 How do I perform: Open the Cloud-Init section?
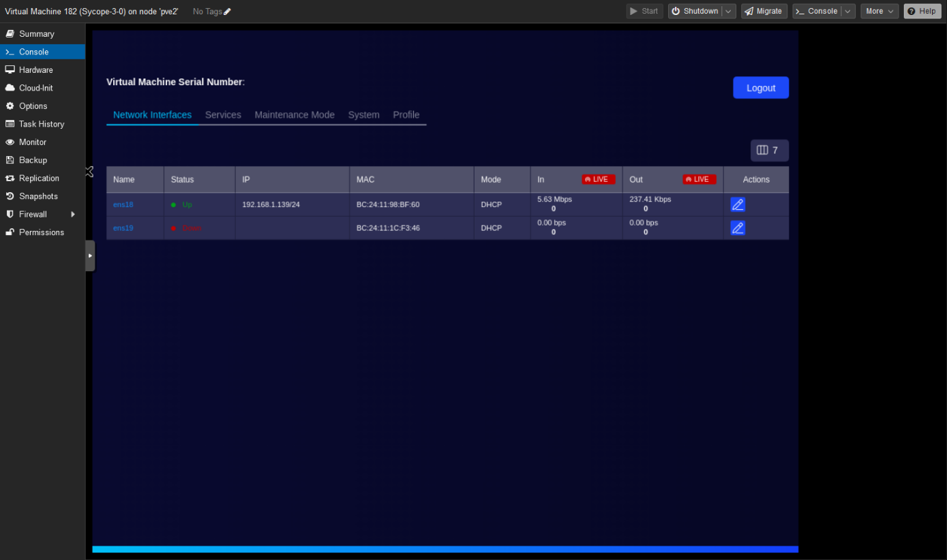click(35, 88)
